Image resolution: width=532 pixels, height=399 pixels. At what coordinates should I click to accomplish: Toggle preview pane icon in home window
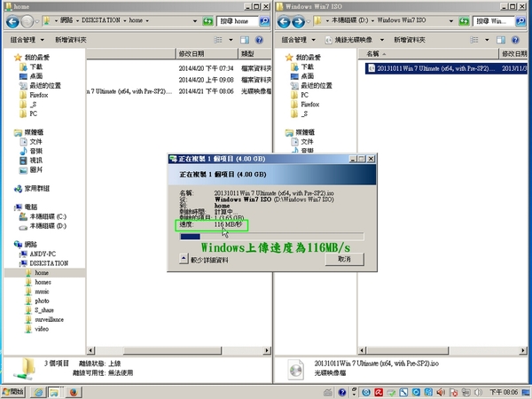point(245,40)
